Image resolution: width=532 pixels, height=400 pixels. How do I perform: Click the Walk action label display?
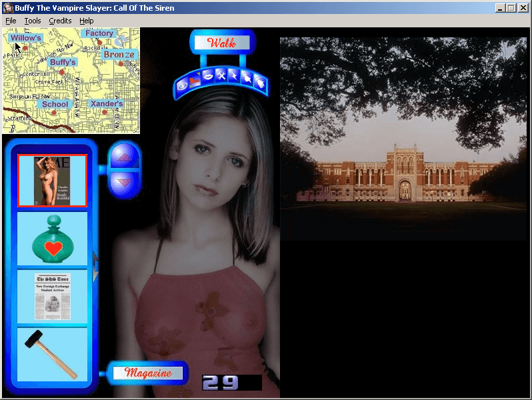222,43
